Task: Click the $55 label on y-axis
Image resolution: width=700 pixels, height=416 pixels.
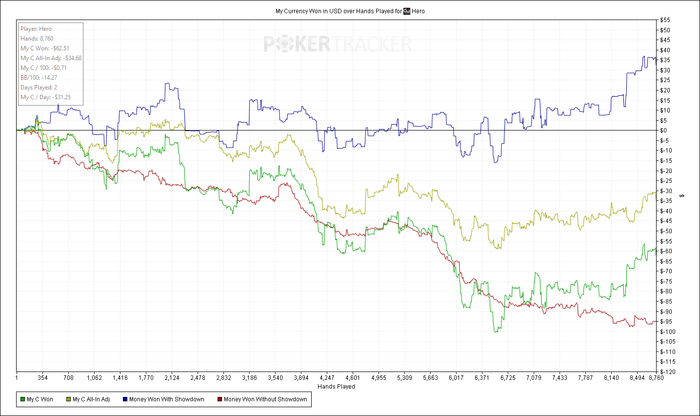Action: tap(664, 20)
